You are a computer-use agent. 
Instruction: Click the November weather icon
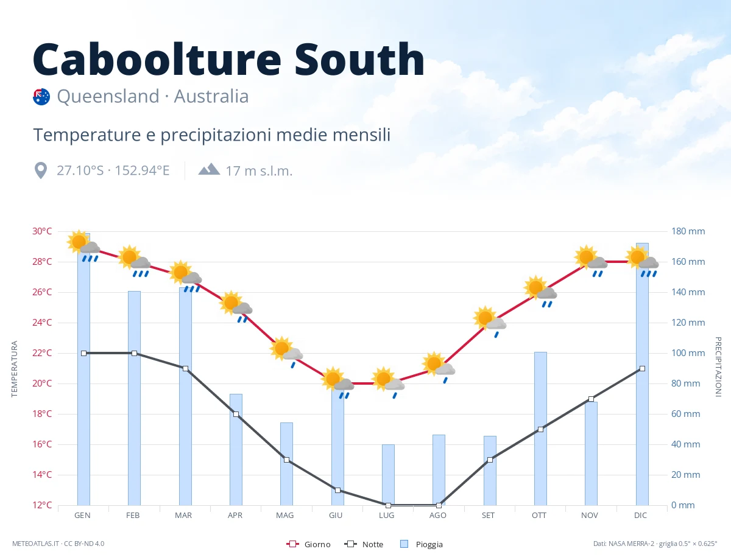(x=592, y=261)
